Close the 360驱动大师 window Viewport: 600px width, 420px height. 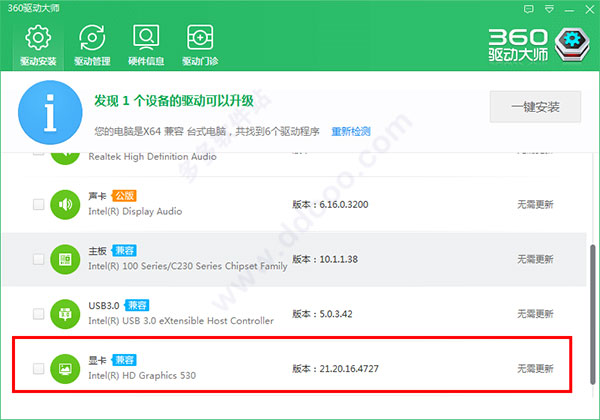point(590,10)
